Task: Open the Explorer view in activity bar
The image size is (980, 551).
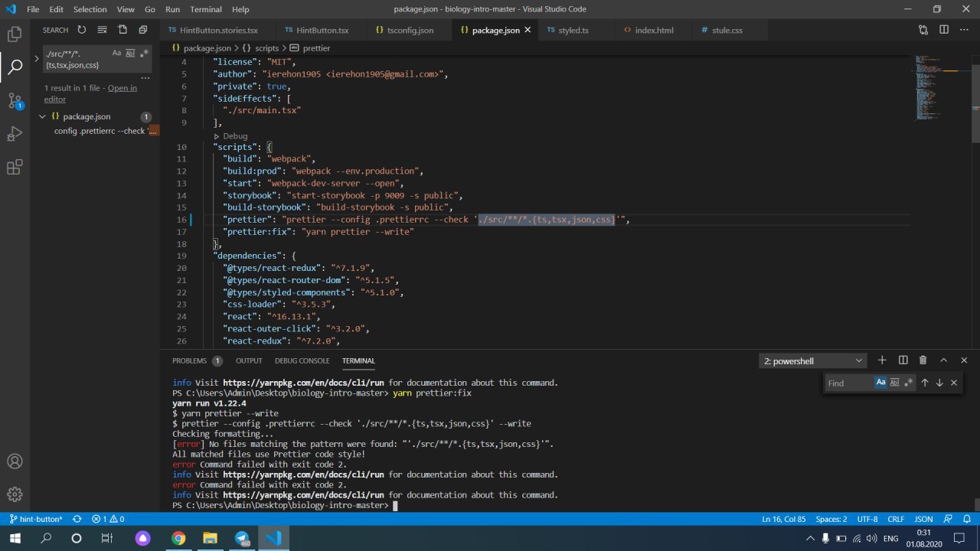Action: (15, 34)
